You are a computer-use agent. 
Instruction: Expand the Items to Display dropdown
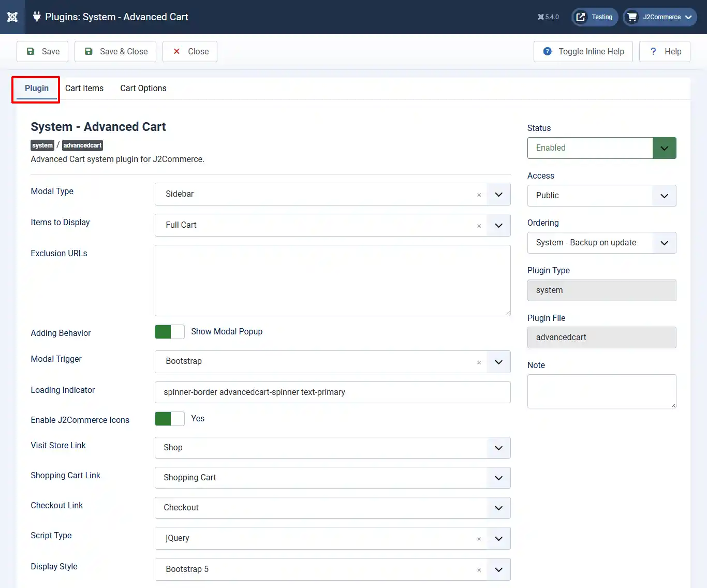tap(498, 226)
